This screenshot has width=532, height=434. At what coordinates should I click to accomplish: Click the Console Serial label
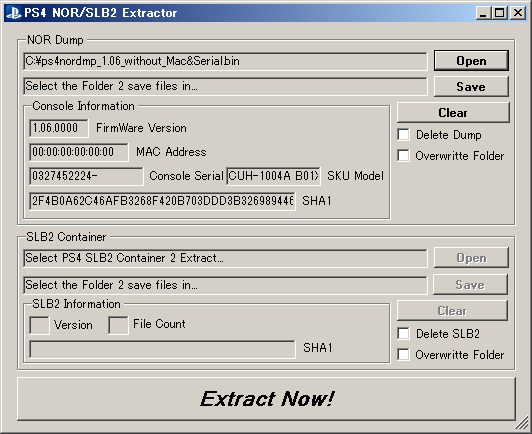(x=186, y=176)
